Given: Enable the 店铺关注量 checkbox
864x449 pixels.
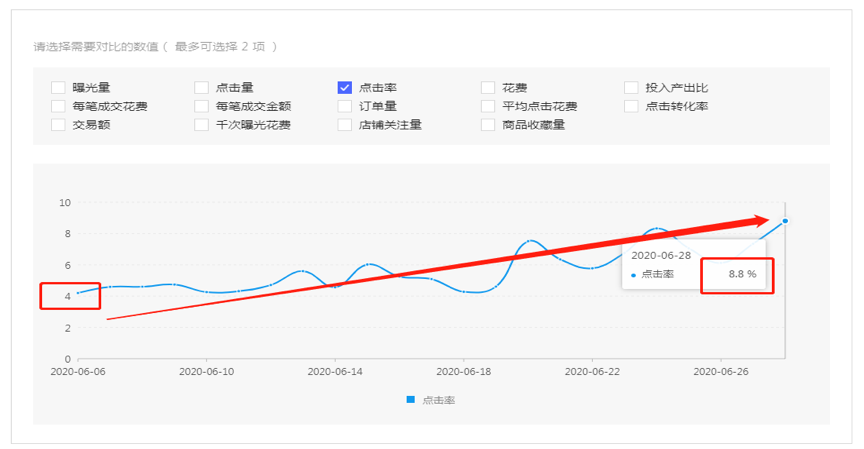Looking at the screenshot, I should tap(345, 125).
